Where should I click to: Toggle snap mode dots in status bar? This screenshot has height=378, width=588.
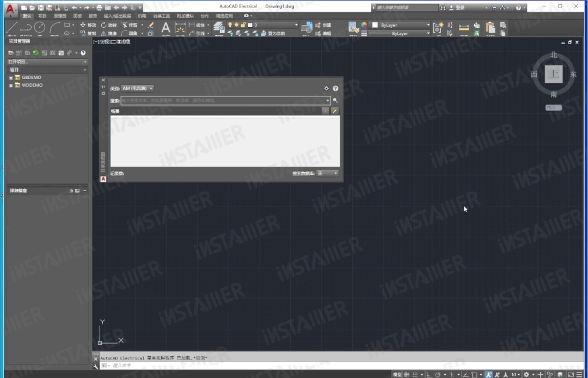click(x=415, y=374)
